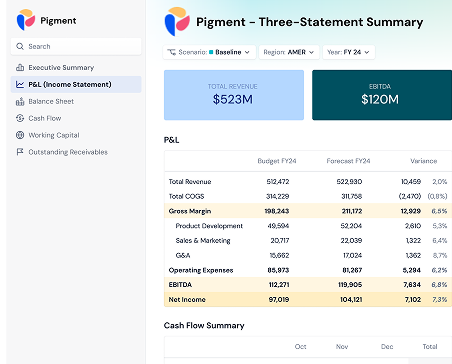
Task: Navigate to Working Capital
Action: point(76,135)
